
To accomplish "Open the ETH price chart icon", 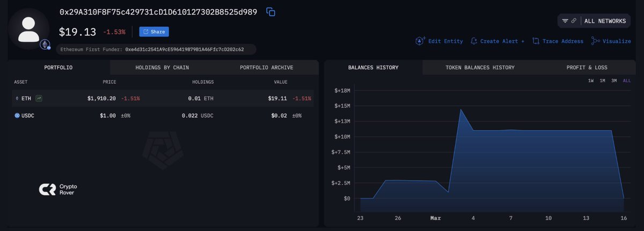I will click(39, 99).
